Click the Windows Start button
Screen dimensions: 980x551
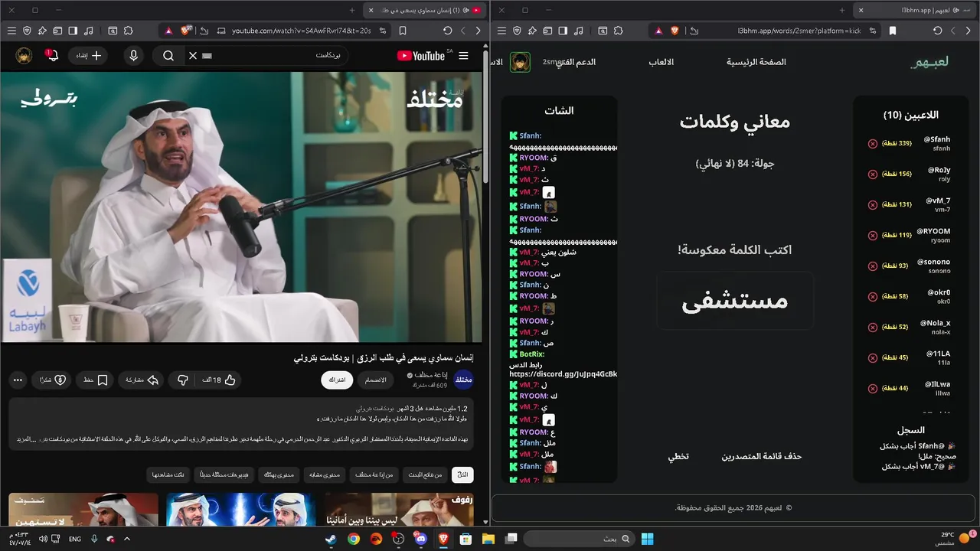click(647, 539)
